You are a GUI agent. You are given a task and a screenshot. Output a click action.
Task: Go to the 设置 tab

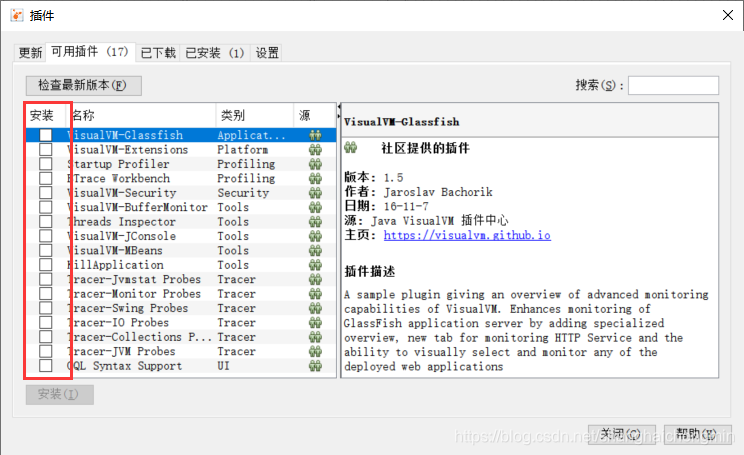[x=267, y=53]
